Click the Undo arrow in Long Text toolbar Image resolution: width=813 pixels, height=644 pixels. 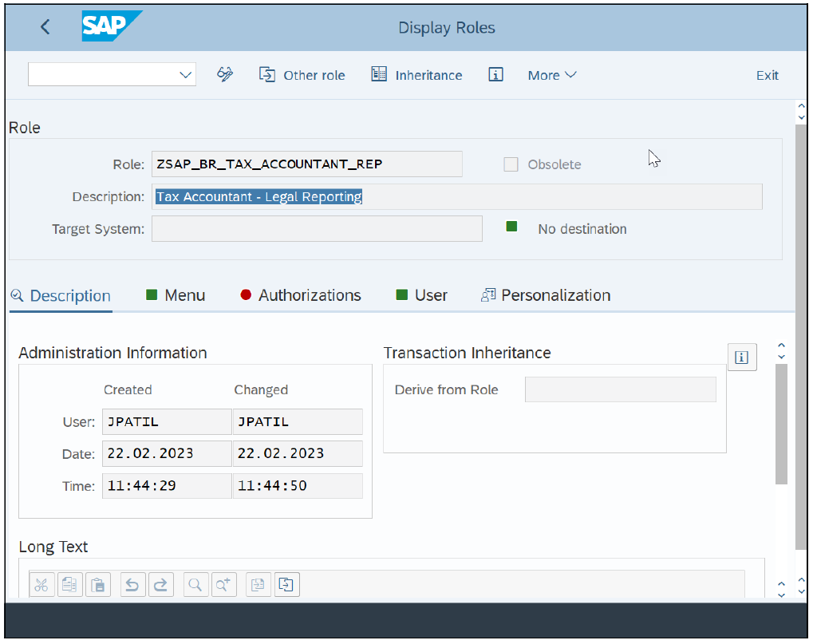(x=132, y=585)
